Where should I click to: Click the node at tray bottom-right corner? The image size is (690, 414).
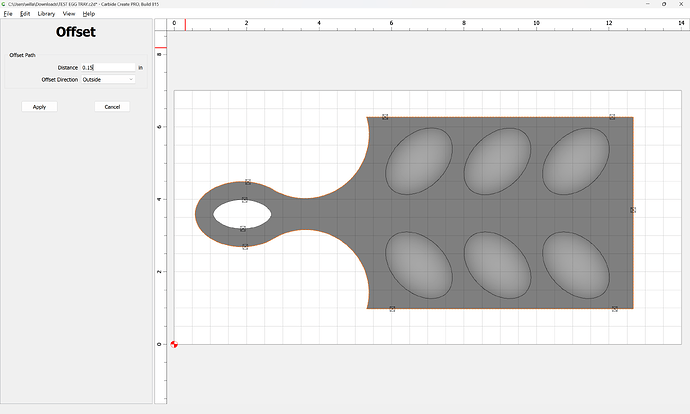615,309
